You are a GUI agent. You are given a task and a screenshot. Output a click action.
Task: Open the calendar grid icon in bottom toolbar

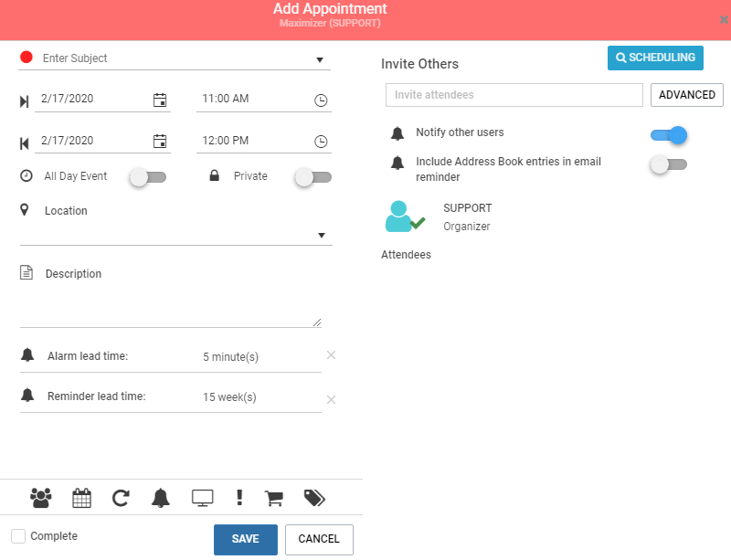(81, 498)
